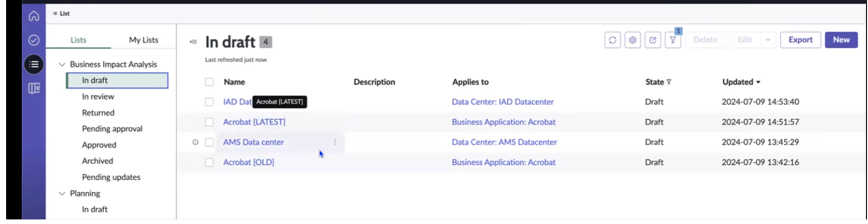Click the Delete button
Image resolution: width=868 pixels, height=224 pixels.
(705, 40)
